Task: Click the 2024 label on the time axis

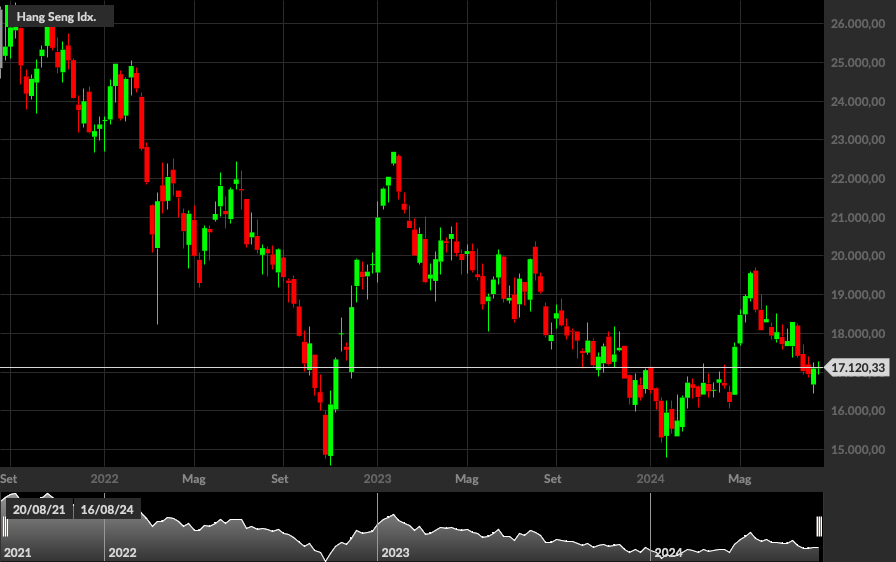Action: pyautogui.click(x=650, y=479)
